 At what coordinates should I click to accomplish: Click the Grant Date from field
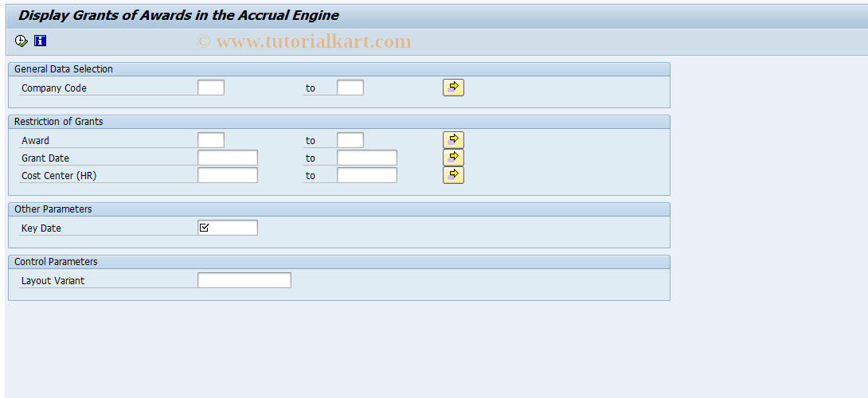228,158
